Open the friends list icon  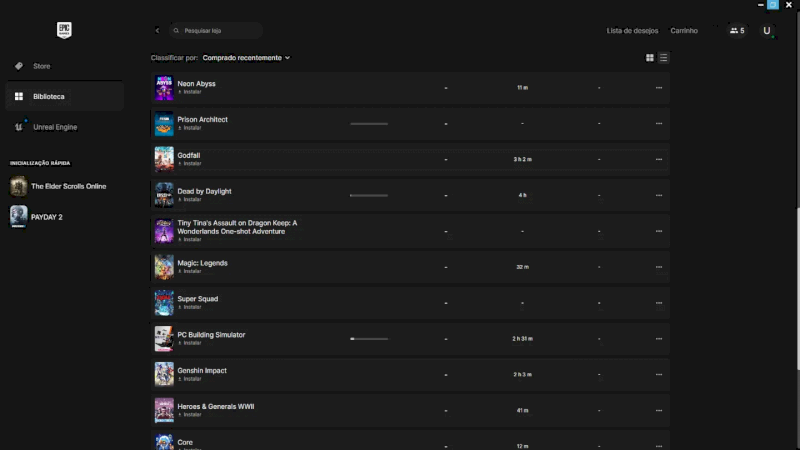[x=737, y=31]
